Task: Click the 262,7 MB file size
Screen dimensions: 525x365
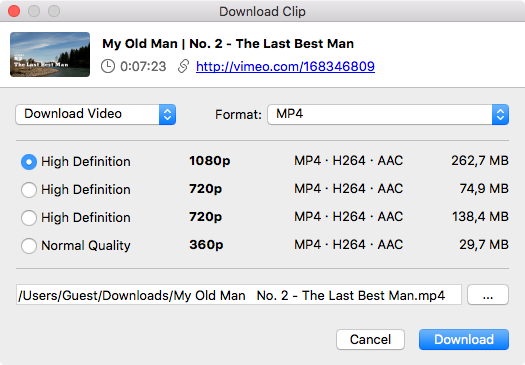Action: [x=480, y=161]
